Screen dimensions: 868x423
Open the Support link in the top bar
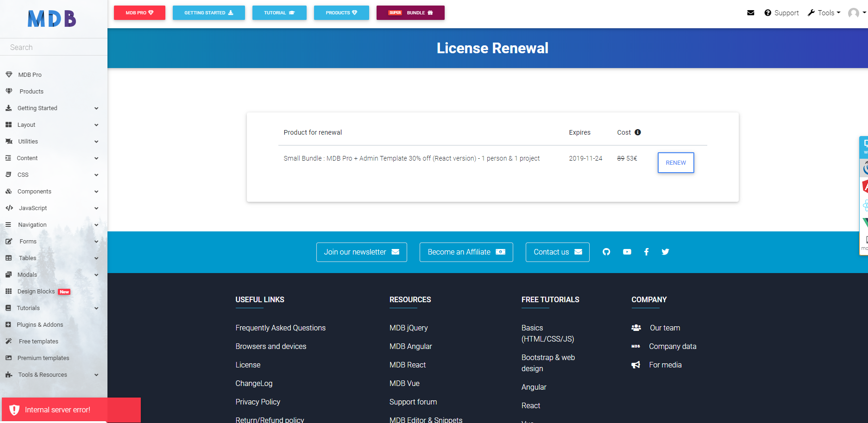(x=781, y=13)
